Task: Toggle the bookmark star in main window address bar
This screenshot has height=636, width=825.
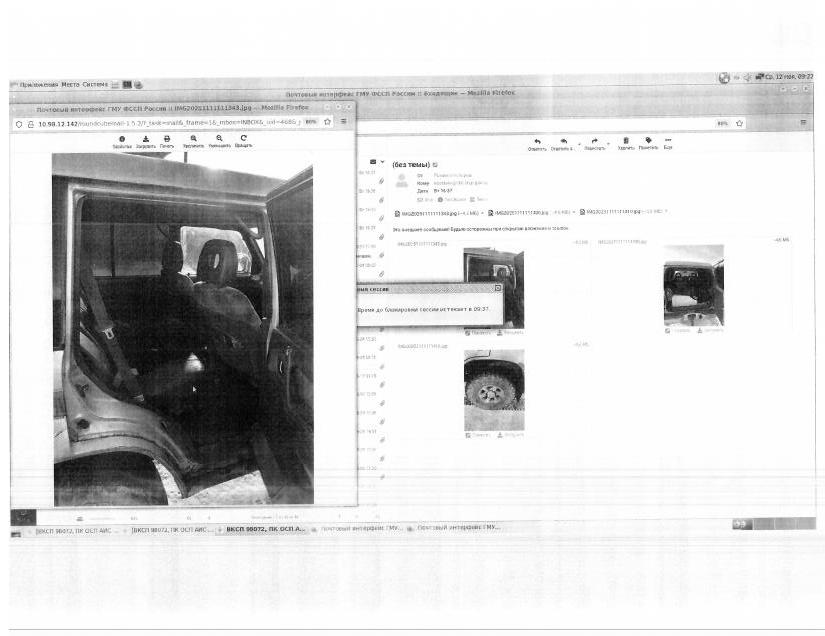Action: coord(739,123)
